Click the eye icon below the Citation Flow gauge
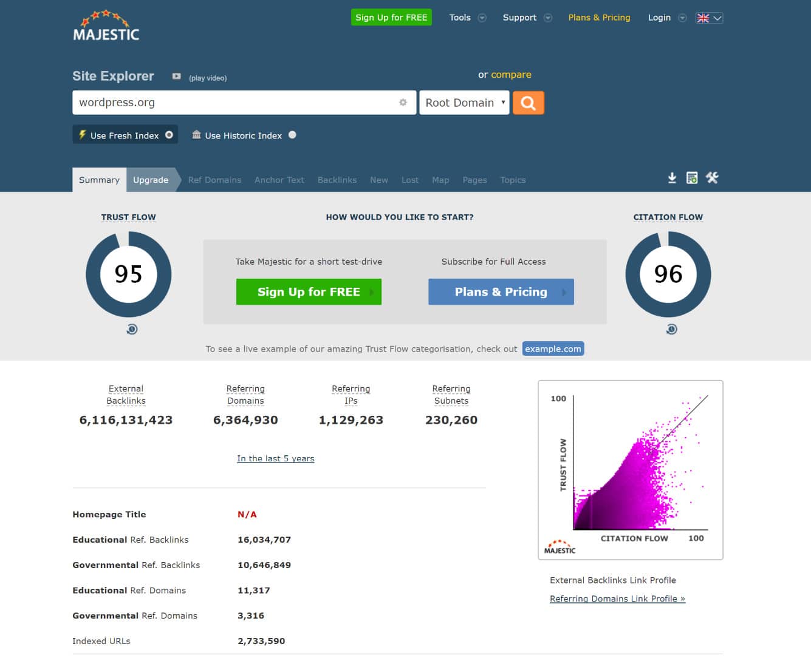The height and width of the screenshot is (672, 811). pyautogui.click(x=671, y=329)
